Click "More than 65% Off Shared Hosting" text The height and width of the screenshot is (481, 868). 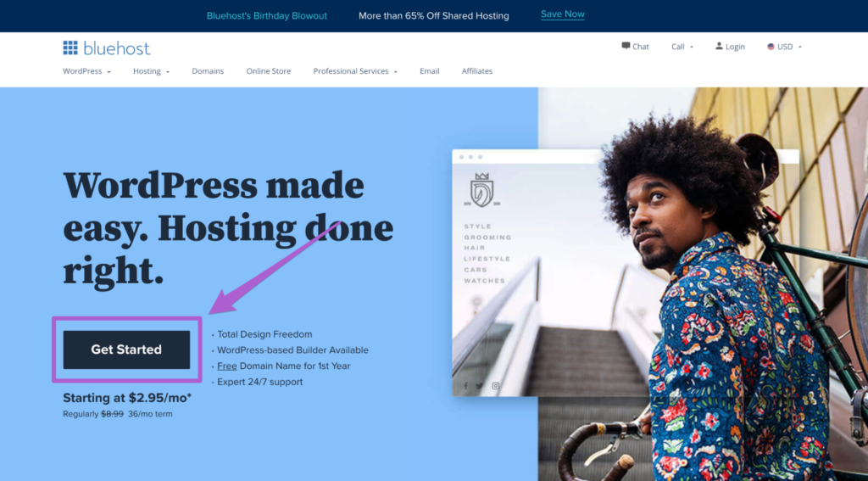click(433, 16)
